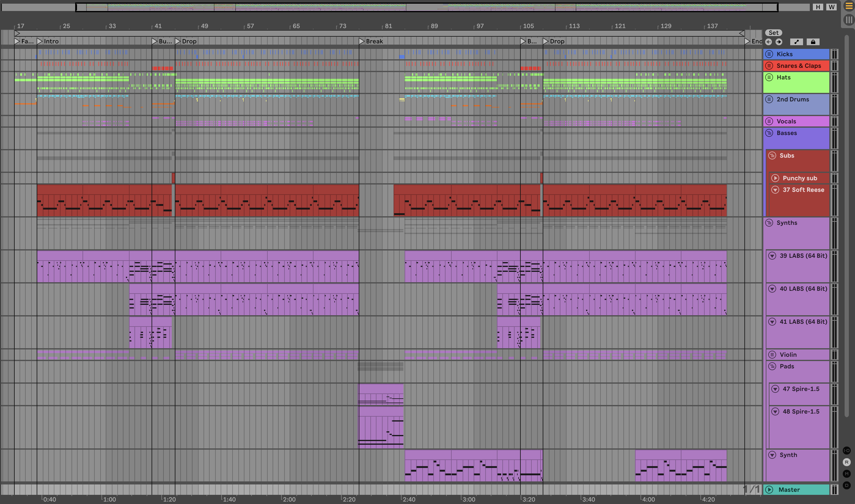The height and width of the screenshot is (504, 855).
Task: Unfold the 39 LABS (64 Bit) track
Action: coord(772,256)
